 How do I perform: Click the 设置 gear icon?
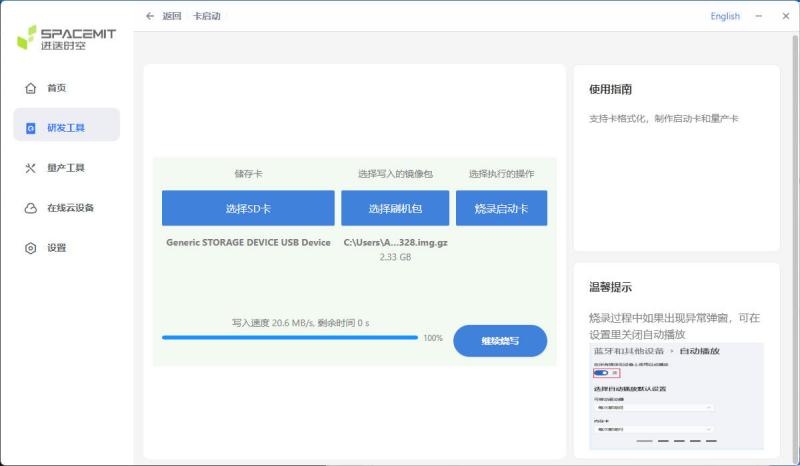click(x=31, y=248)
